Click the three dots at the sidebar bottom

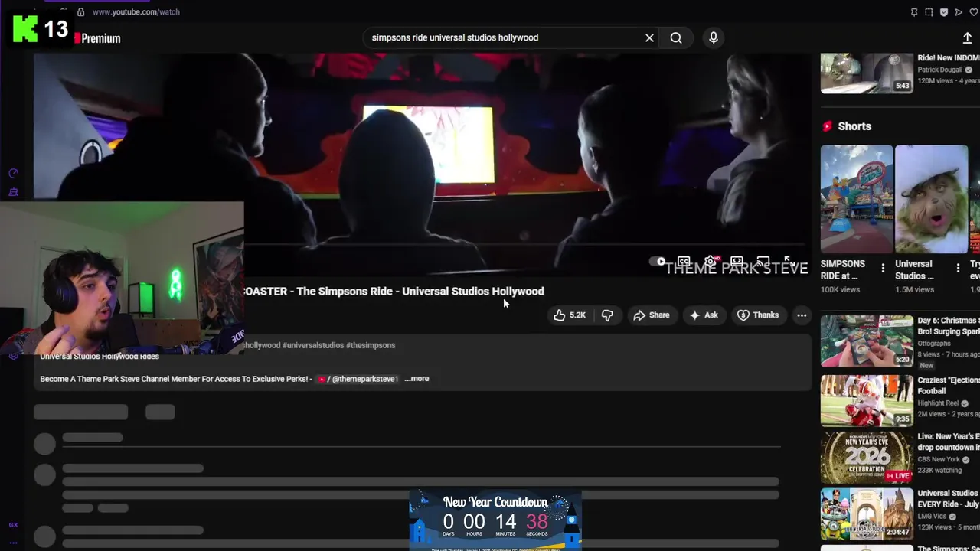(13, 543)
